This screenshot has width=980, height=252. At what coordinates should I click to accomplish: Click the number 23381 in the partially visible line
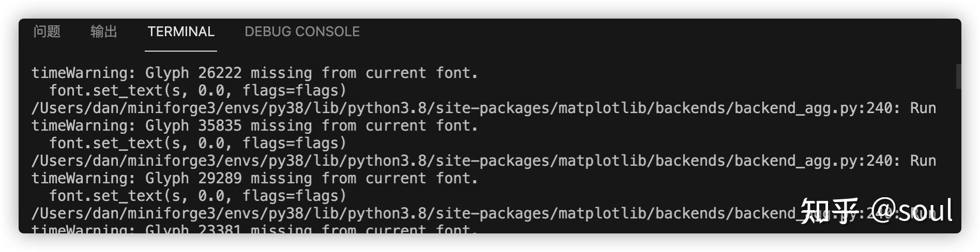(x=220, y=229)
